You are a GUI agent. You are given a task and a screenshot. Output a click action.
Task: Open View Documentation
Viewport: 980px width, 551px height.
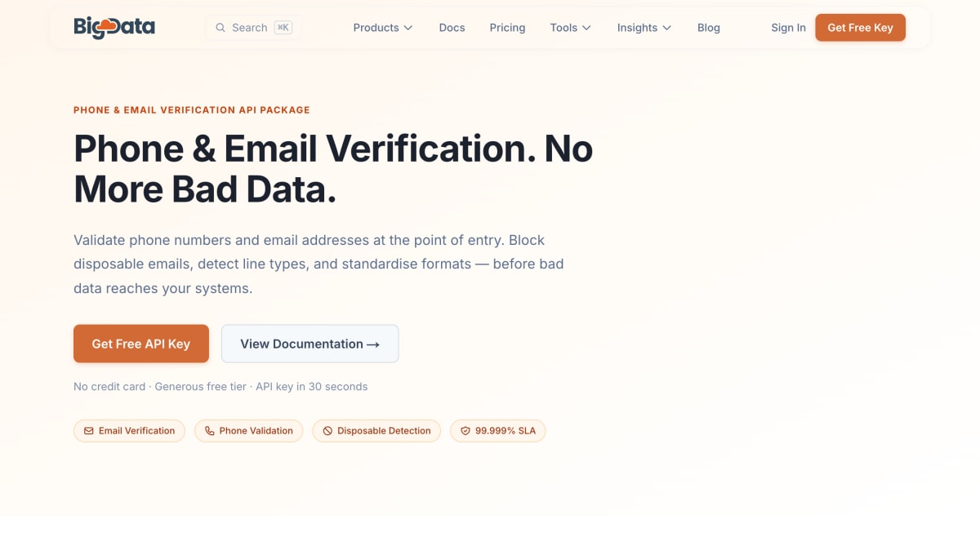point(310,344)
